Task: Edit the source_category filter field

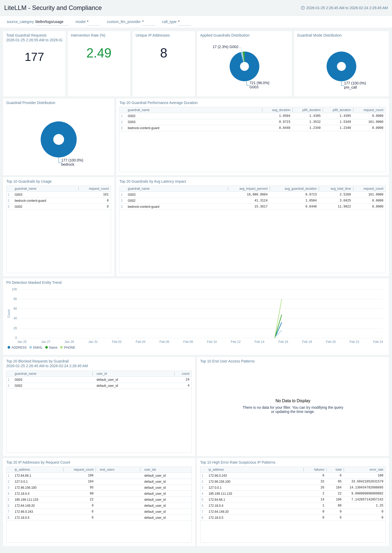Action: (x=52, y=22)
